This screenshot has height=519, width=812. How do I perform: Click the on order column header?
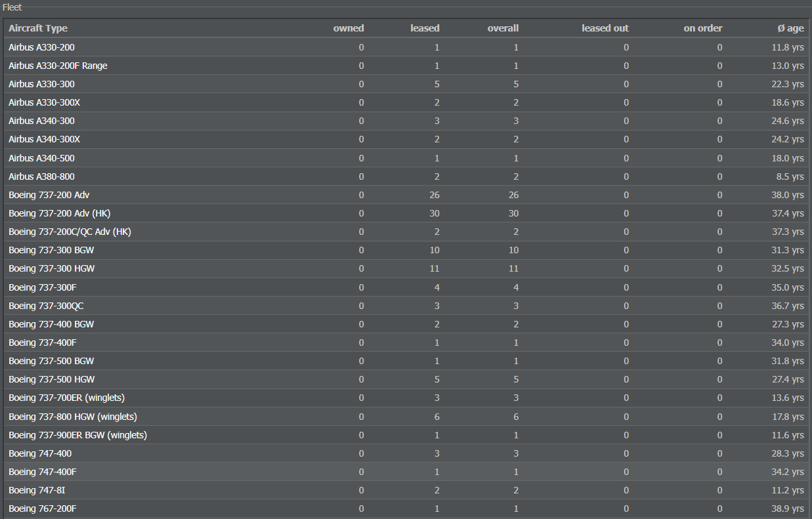pos(703,28)
